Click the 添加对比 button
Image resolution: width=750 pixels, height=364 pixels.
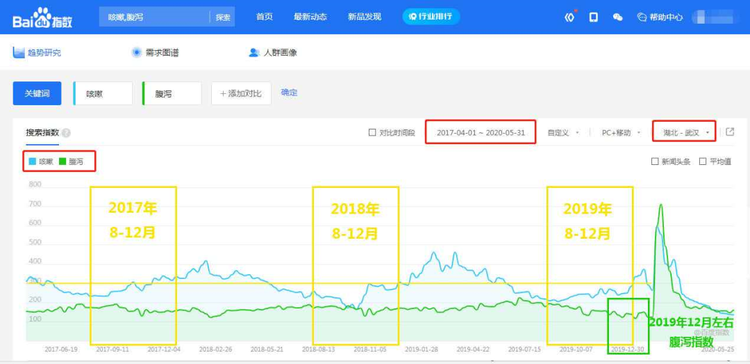click(241, 93)
